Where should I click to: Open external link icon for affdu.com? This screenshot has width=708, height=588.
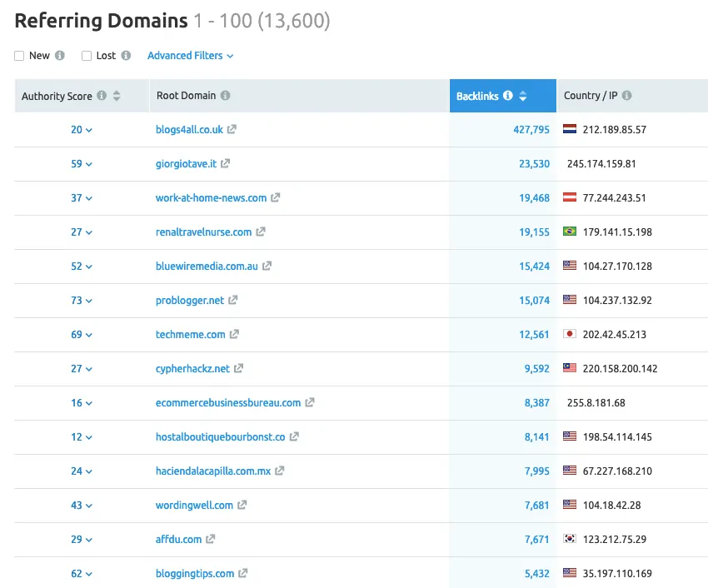point(211,539)
